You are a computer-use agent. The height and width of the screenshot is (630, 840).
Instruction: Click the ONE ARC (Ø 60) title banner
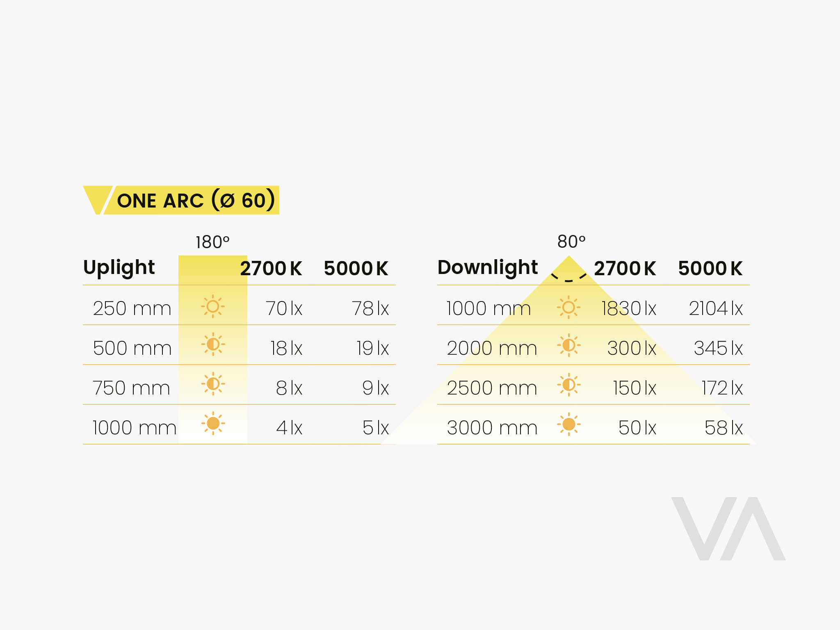(196, 201)
